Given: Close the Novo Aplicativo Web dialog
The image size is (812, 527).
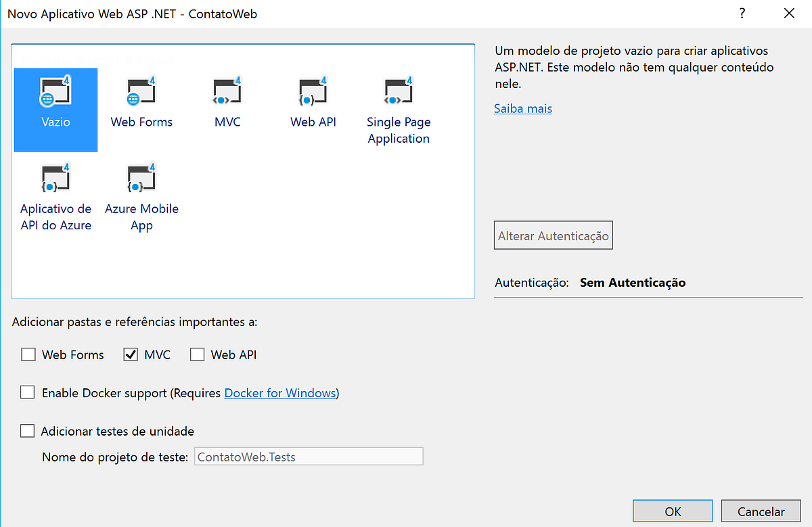Looking at the screenshot, I should [788, 13].
